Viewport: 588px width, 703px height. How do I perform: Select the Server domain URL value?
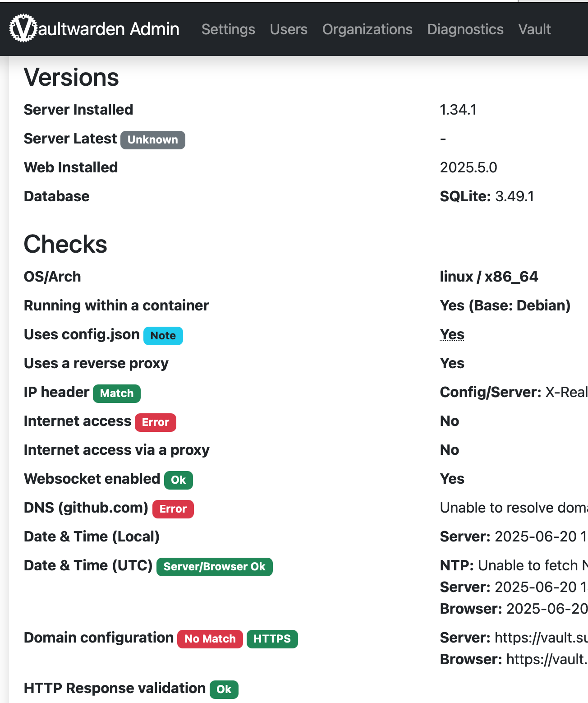tap(514, 638)
